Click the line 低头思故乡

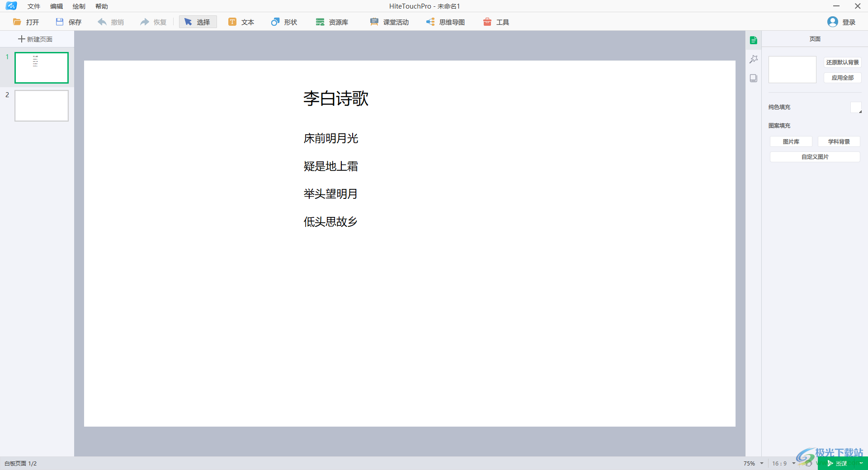point(330,221)
